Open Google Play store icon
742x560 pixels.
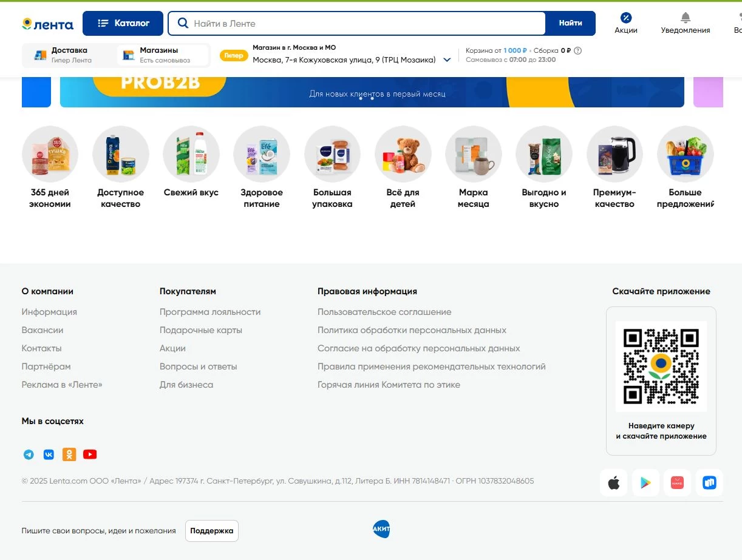coord(645,483)
